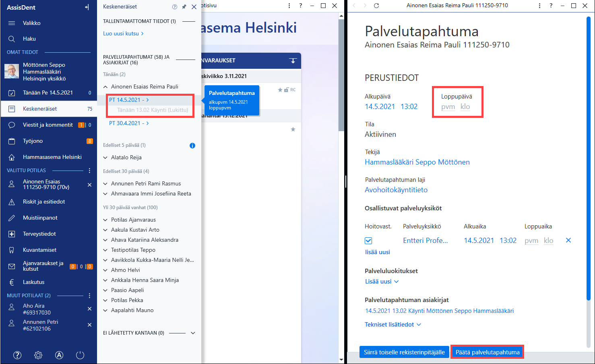Toggle the star favorite icon next to RC
The height and width of the screenshot is (364, 595).
coord(280,90)
